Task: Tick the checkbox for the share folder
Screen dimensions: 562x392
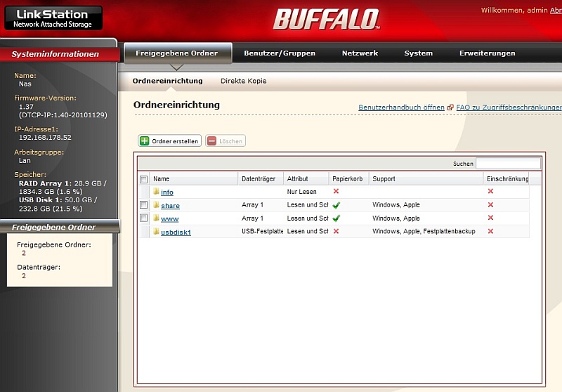Action: 144,205
